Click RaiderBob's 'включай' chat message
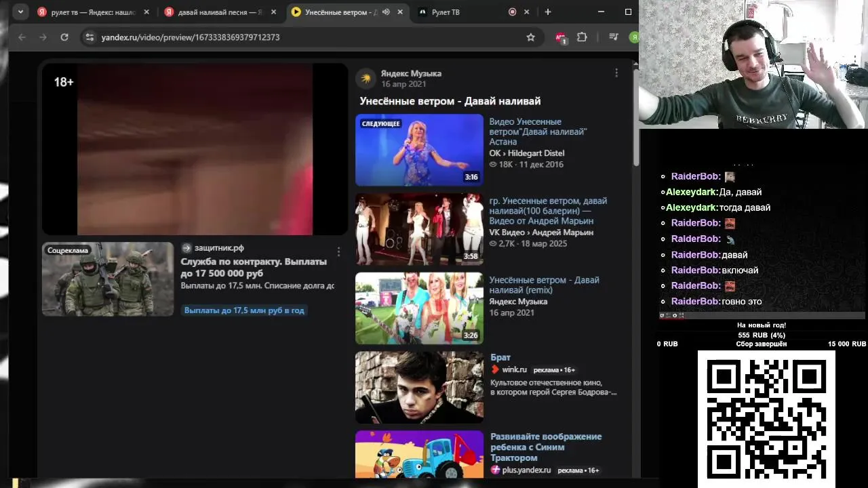 coord(740,270)
